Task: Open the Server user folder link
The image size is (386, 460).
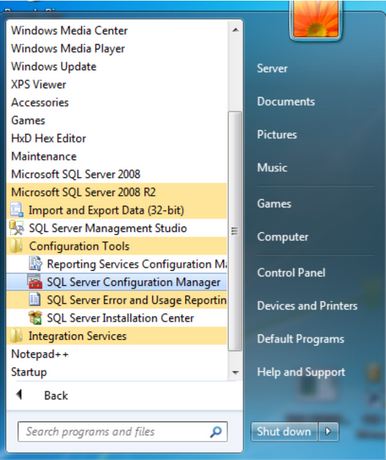Action: coord(272,69)
